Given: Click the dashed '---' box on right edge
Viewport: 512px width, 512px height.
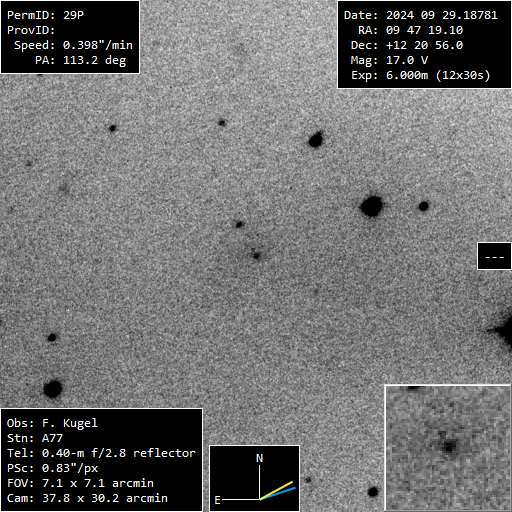Looking at the screenshot, I should [494, 256].
